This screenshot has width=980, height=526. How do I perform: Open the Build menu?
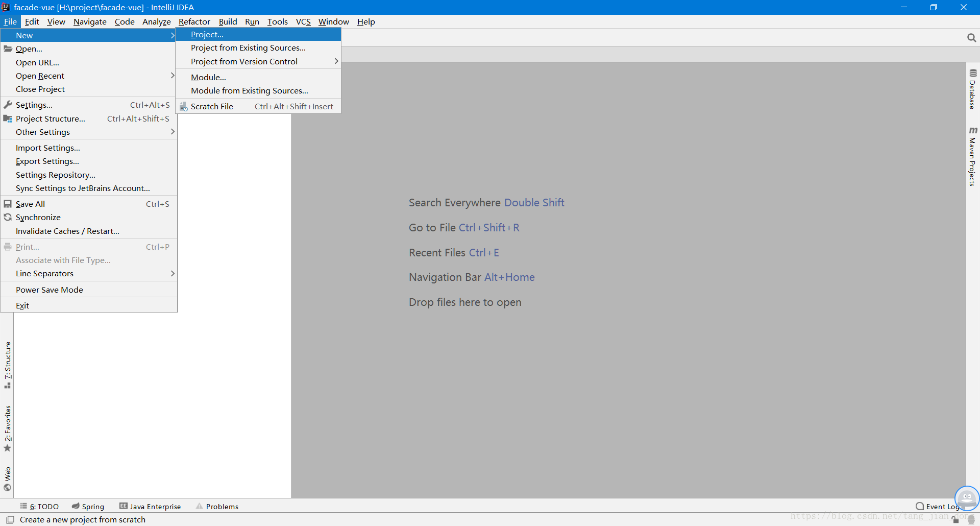pyautogui.click(x=228, y=21)
